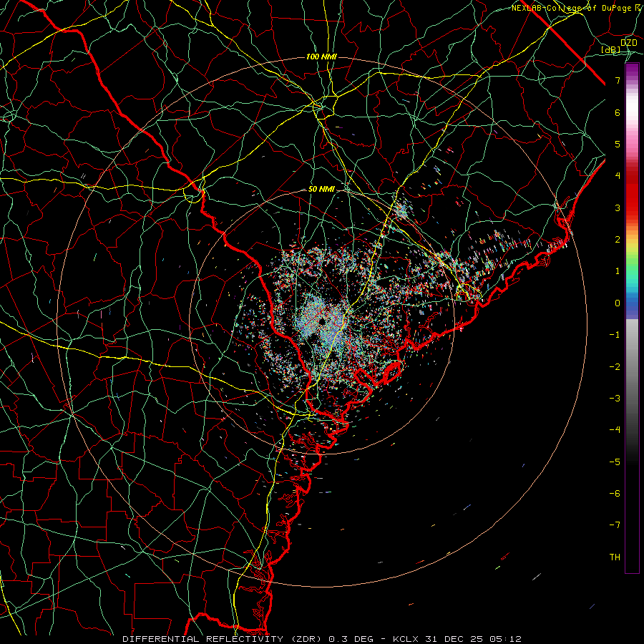The height and width of the screenshot is (644, 644).
Task: Click the "0.3 DEG" elevation angle in the caption
Action: pos(351,639)
